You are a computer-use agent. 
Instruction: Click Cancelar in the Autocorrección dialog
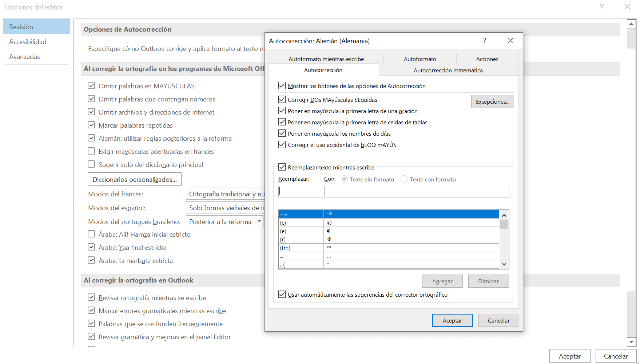498,320
